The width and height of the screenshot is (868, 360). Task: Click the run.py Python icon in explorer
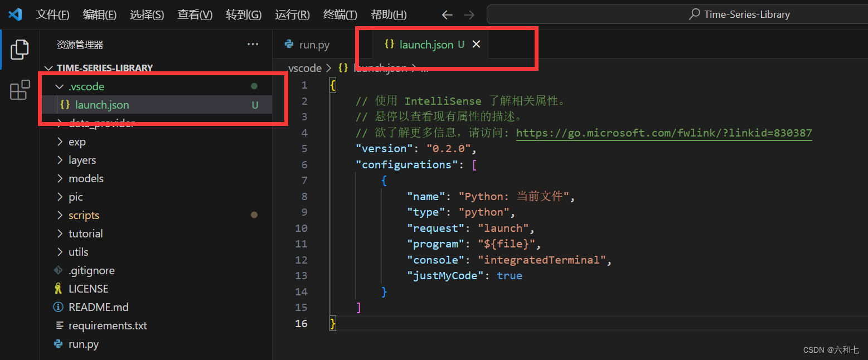pyautogui.click(x=58, y=344)
